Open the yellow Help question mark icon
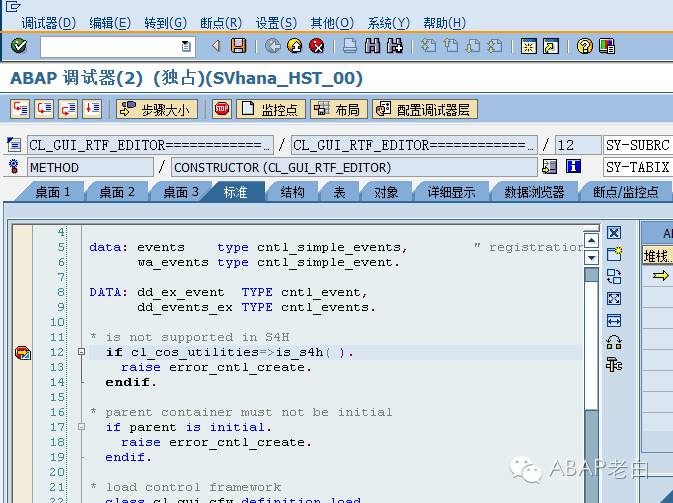The width and height of the screenshot is (673, 503). pos(585,45)
